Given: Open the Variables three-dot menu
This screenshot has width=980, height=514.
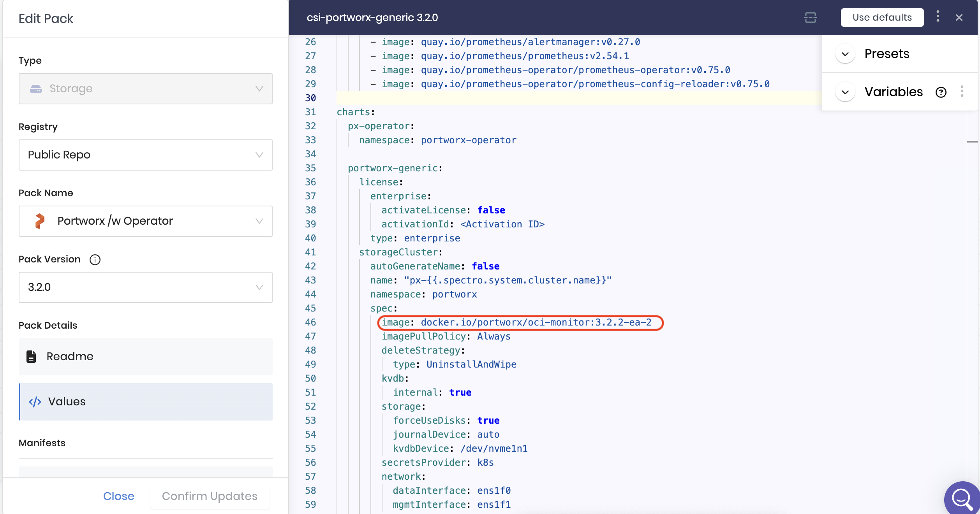Looking at the screenshot, I should tap(962, 92).
